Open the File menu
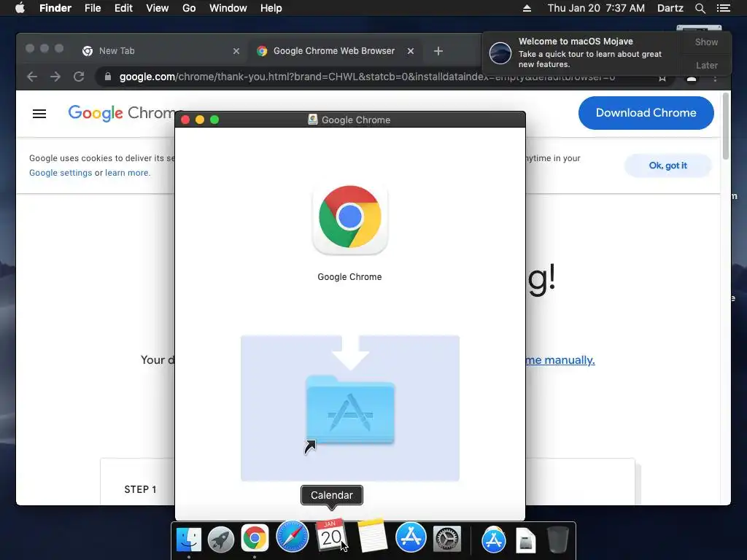Viewport: 747px width, 560px height. point(93,8)
